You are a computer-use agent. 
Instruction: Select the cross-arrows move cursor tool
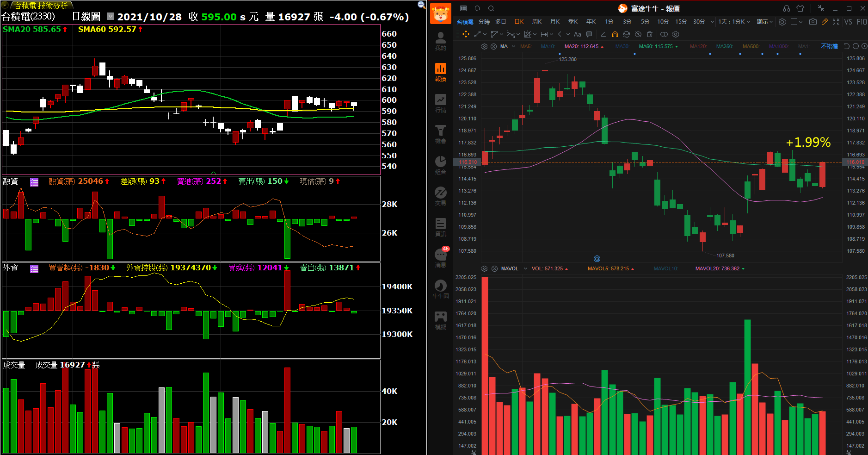(466, 34)
